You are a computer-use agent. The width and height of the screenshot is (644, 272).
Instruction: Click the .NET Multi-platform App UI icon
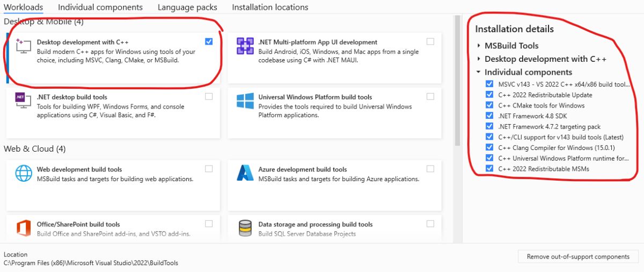245,46
